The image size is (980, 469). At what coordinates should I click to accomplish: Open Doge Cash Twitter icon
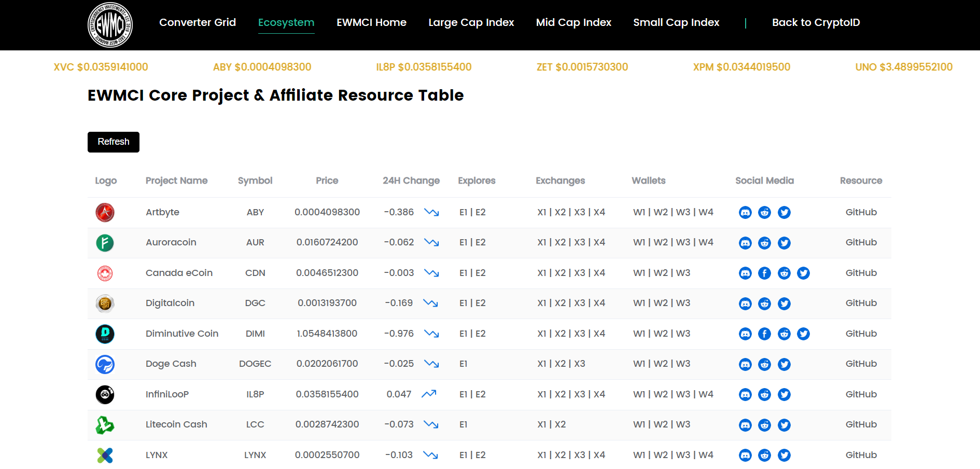(x=784, y=364)
